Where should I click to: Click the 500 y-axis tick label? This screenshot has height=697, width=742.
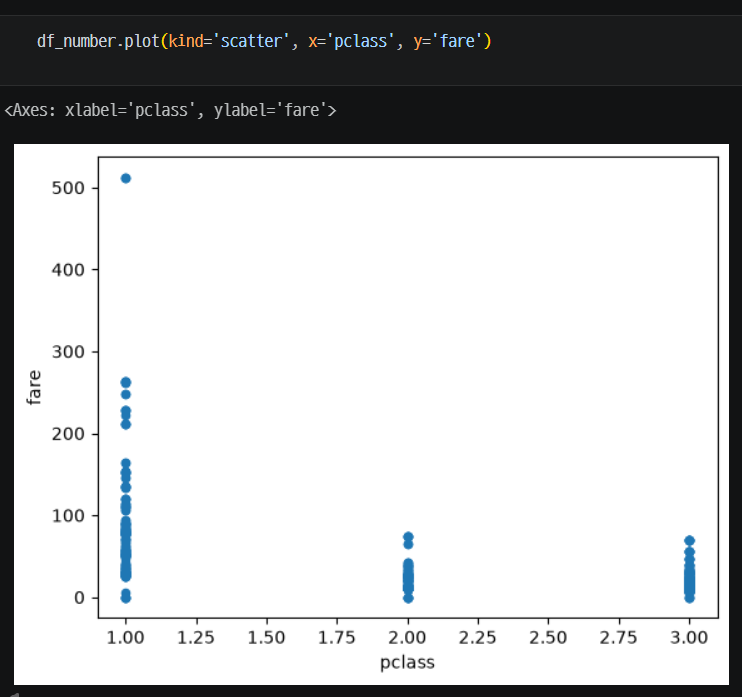pos(68,188)
